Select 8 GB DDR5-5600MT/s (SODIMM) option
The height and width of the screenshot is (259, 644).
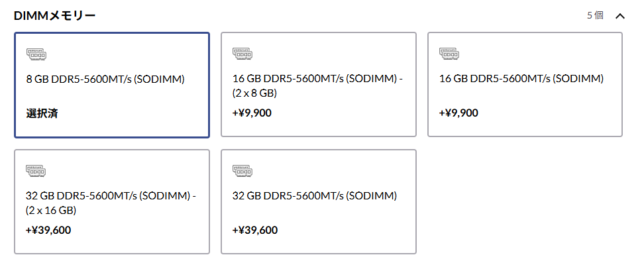coord(112,85)
